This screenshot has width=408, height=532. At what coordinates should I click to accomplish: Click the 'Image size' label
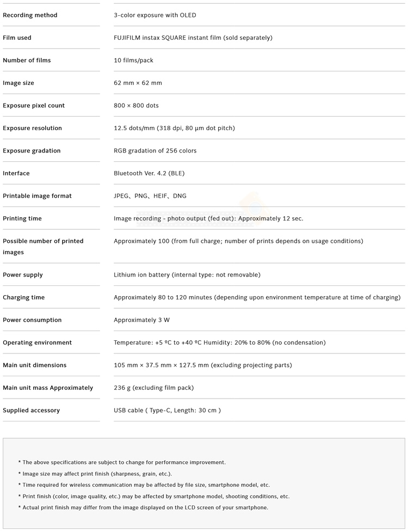point(18,83)
